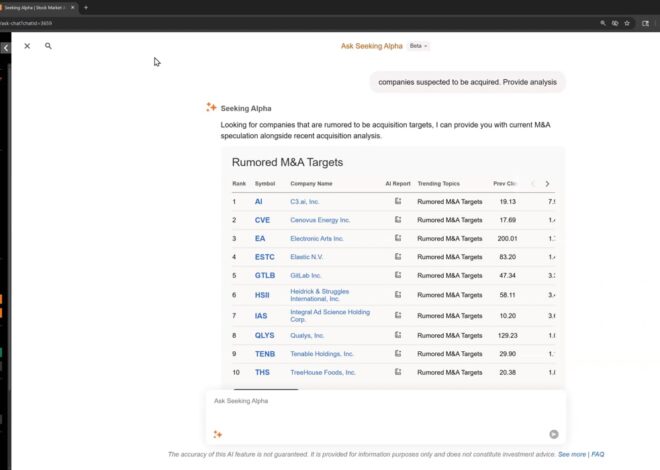Open the CVE ticker symbol link

point(262,220)
